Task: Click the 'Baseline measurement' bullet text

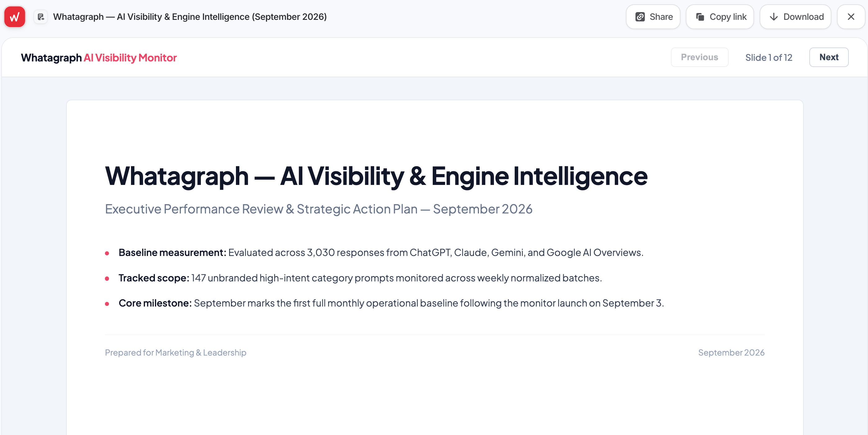Action: (x=381, y=252)
